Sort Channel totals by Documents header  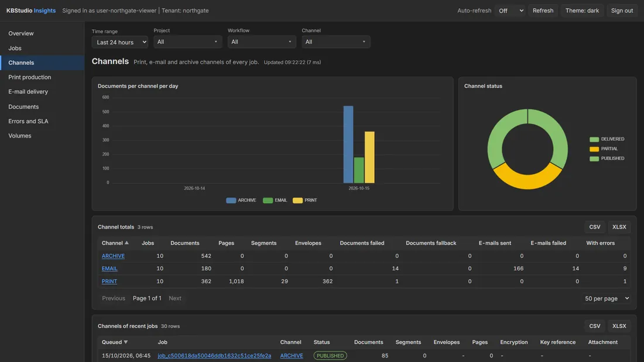pyautogui.click(x=185, y=243)
